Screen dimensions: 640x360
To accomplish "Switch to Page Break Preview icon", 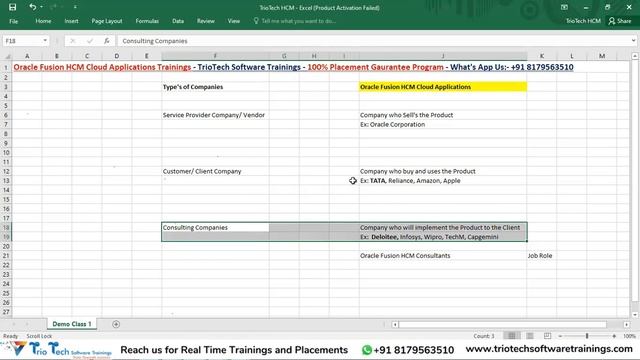I will point(547,336).
